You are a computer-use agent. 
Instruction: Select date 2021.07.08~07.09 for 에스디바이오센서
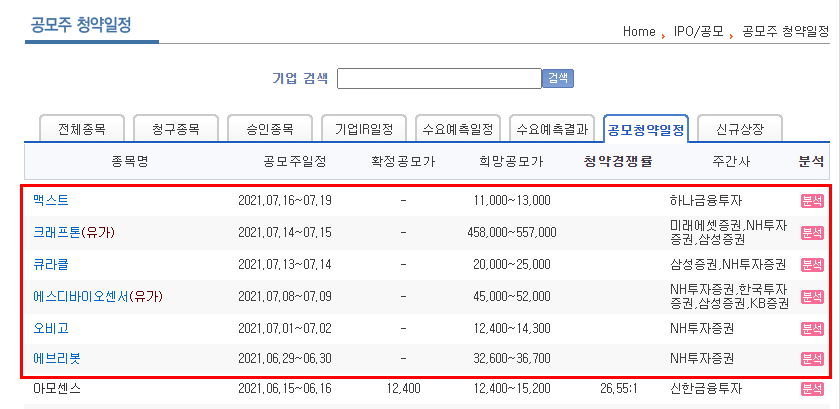click(284, 296)
